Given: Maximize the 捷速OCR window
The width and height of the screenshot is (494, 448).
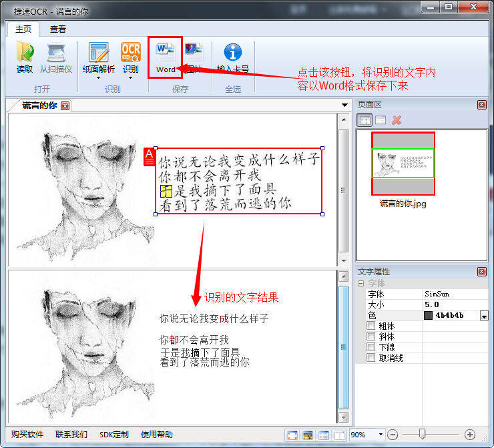Looking at the screenshot, I should [449, 7].
